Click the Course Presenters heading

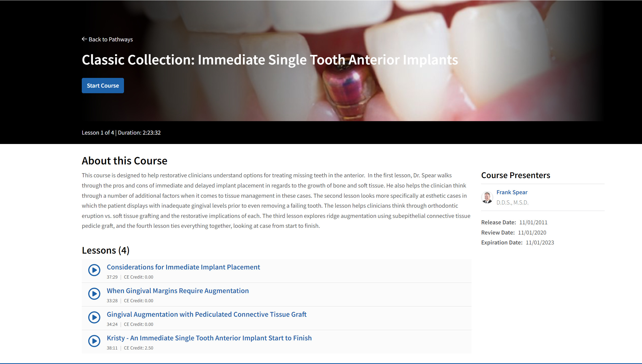pos(516,175)
